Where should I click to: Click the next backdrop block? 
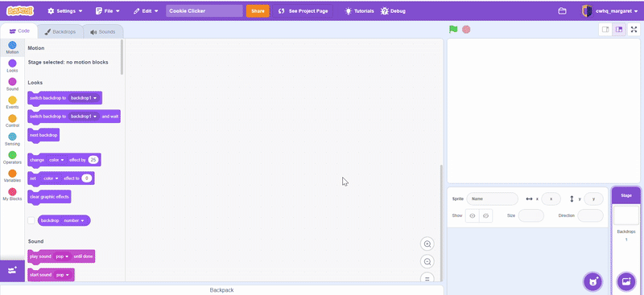43,135
